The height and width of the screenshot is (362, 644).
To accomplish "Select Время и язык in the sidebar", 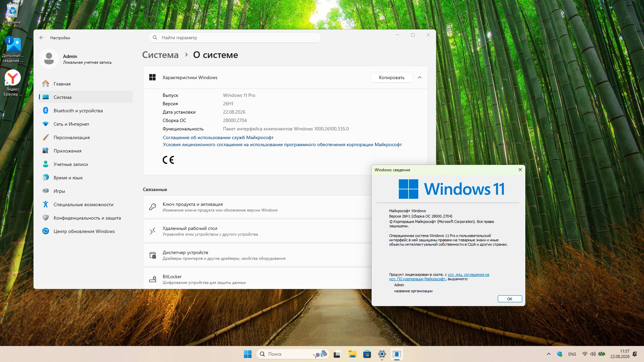I will point(86,178).
